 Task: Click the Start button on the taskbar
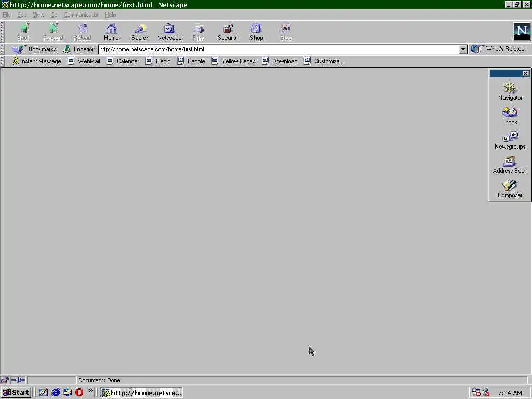tap(16, 393)
